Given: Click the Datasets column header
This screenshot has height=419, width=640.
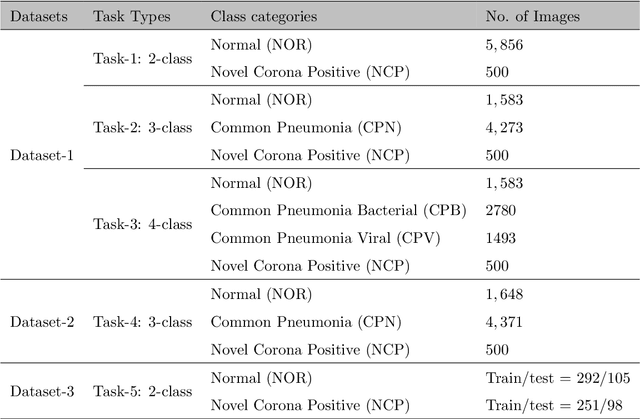Looking at the screenshot, I should 39,18.
